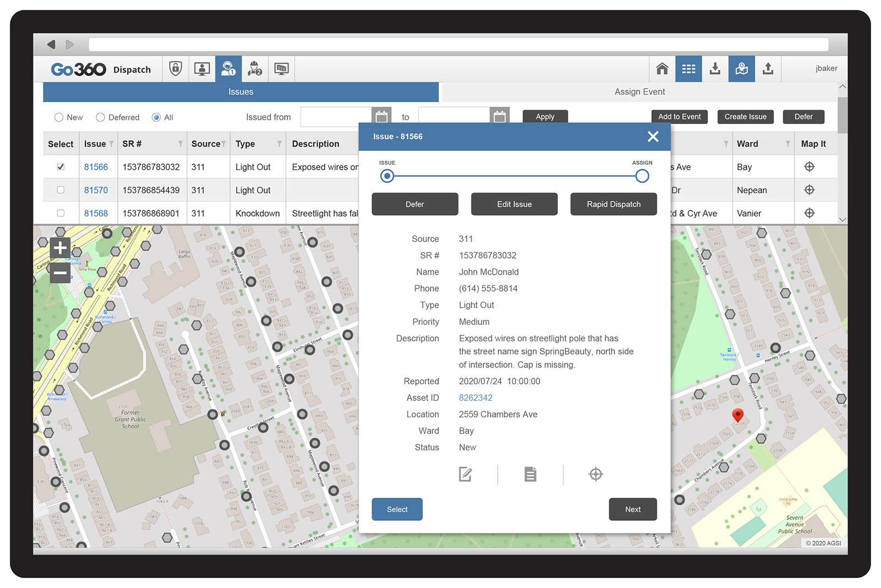Select the New radio button filter
Viewport: 881px width, 588px height.
[59, 117]
